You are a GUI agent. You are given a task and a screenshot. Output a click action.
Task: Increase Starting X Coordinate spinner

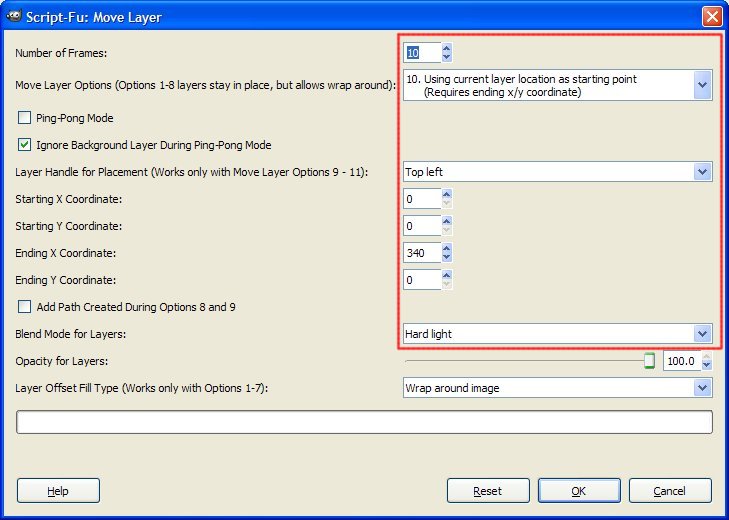(x=446, y=194)
